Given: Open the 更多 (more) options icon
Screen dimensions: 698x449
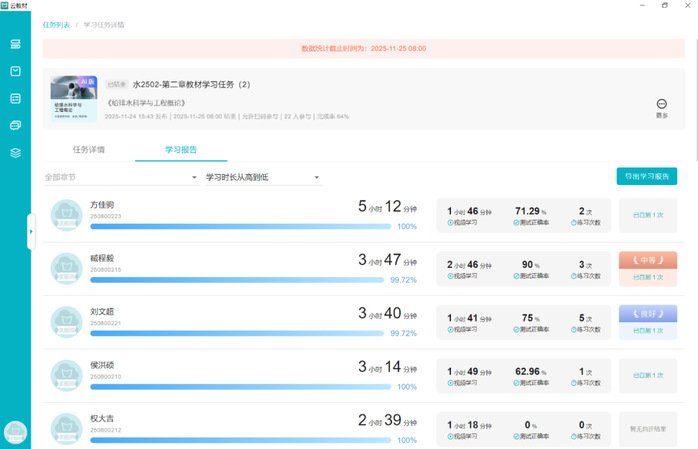Looking at the screenshot, I should (661, 105).
